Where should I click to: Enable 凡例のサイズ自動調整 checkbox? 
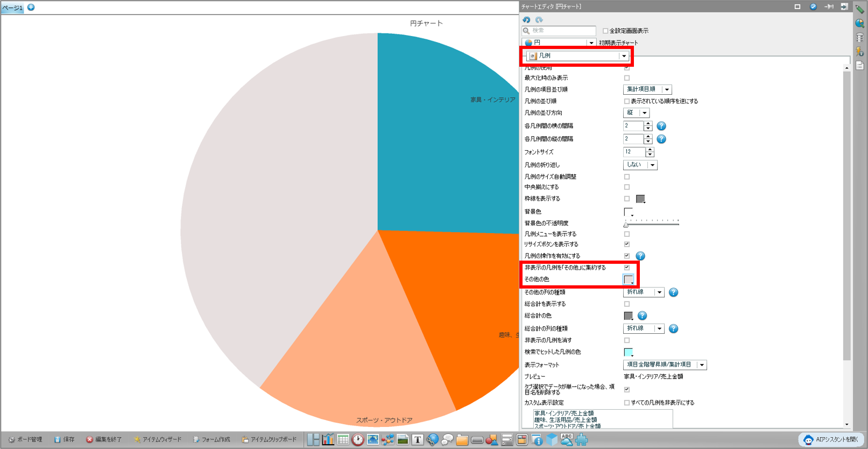pyautogui.click(x=627, y=177)
